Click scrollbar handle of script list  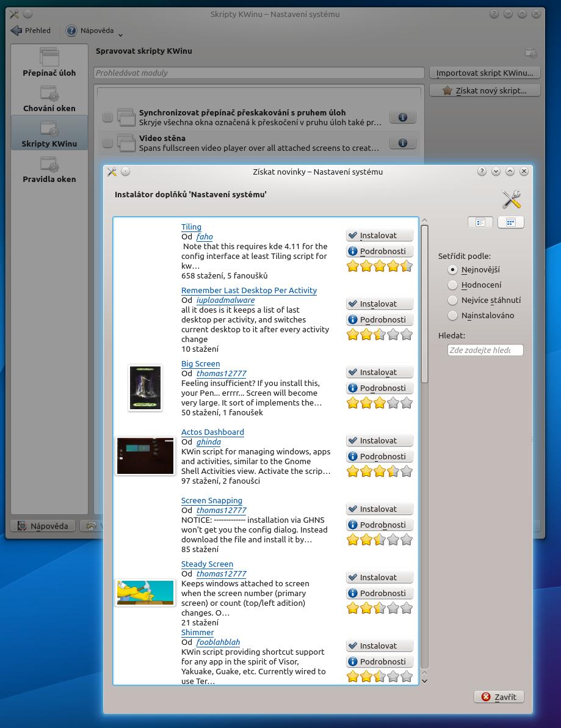coord(425,304)
